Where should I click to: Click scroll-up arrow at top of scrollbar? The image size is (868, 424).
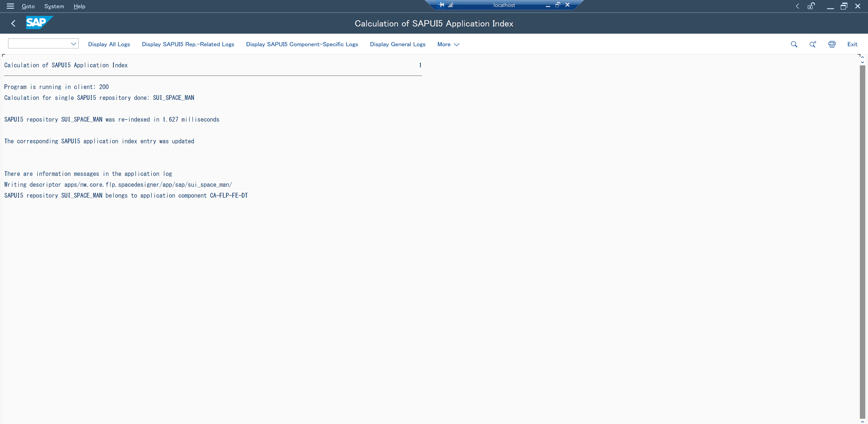(x=863, y=57)
